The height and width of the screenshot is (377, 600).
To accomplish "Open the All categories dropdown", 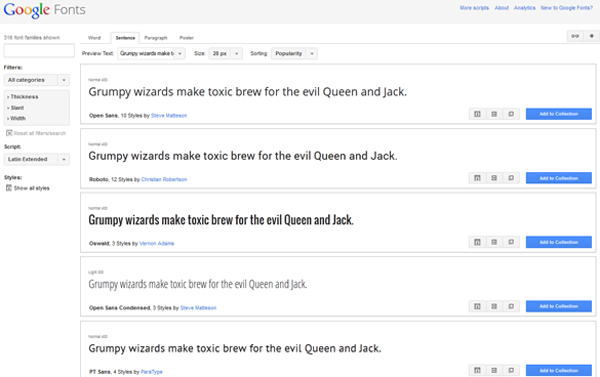I will (x=37, y=80).
